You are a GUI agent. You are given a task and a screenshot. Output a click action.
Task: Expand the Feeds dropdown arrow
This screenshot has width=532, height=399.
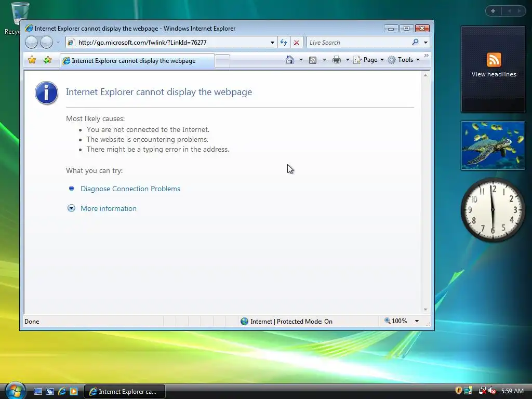tap(324, 60)
